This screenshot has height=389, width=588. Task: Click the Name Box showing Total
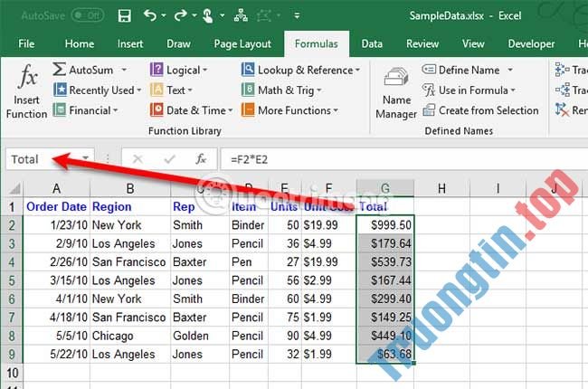click(x=43, y=159)
